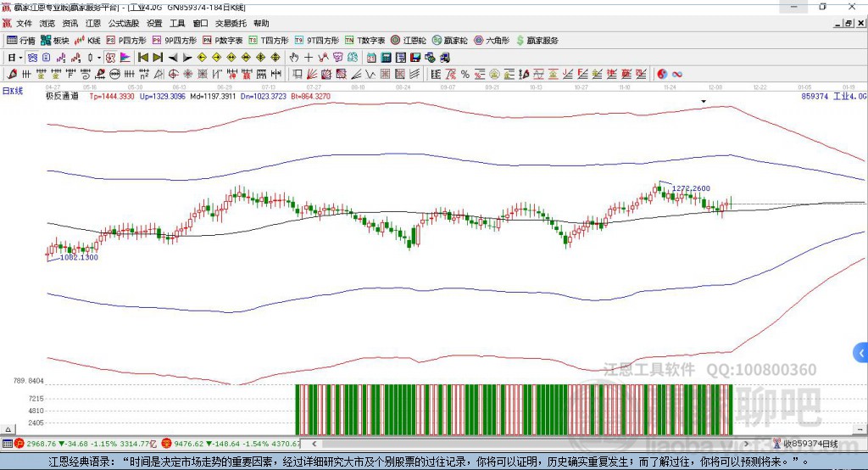Click the 日K线 chart label
The height and width of the screenshot is (470, 868).
[x=13, y=90]
